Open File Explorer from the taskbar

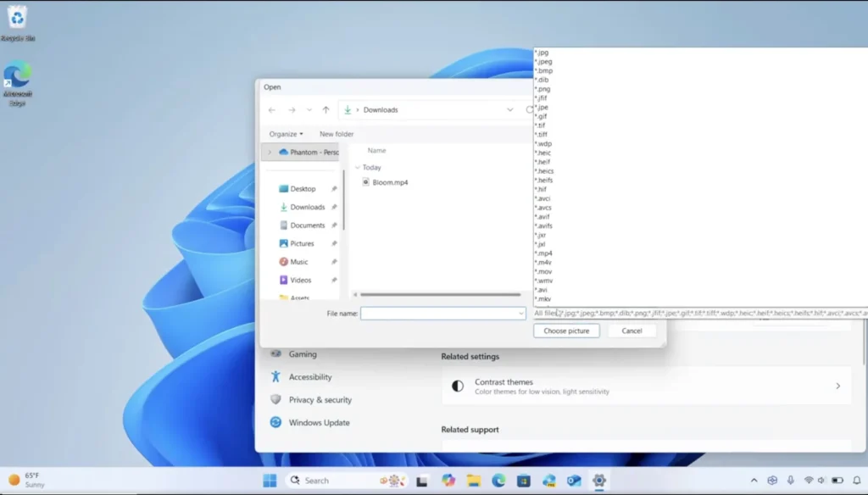click(474, 481)
